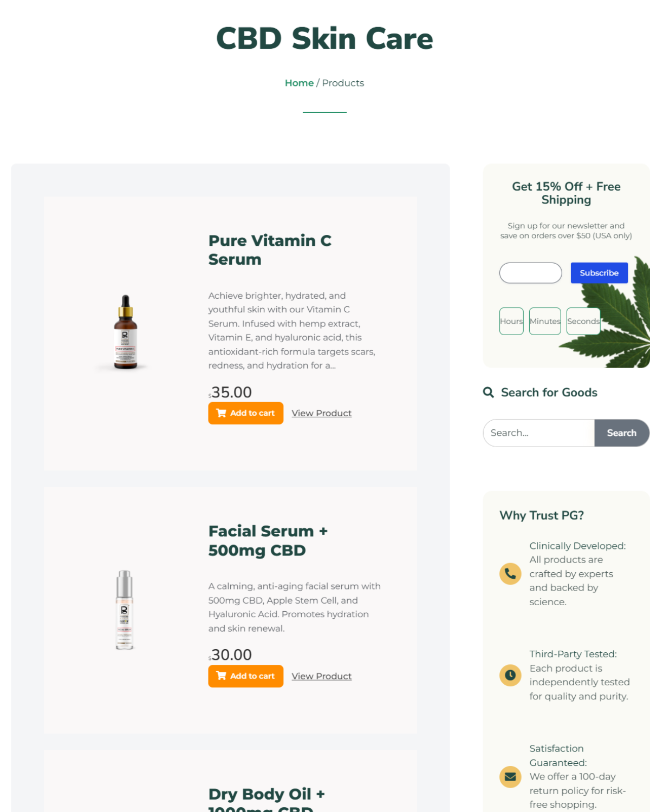Go to Home via the breadcrumb
Viewport: 650px width, 812px height.
pyautogui.click(x=299, y=83)
